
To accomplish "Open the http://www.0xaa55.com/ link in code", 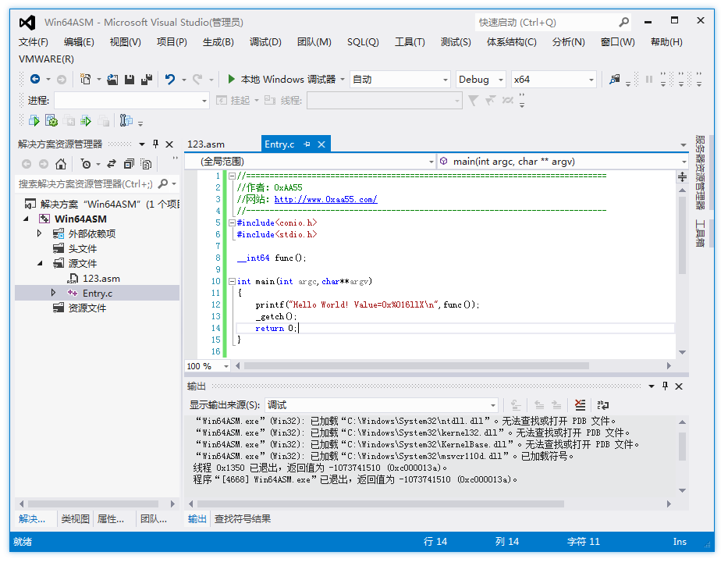I will pos(325,199).
